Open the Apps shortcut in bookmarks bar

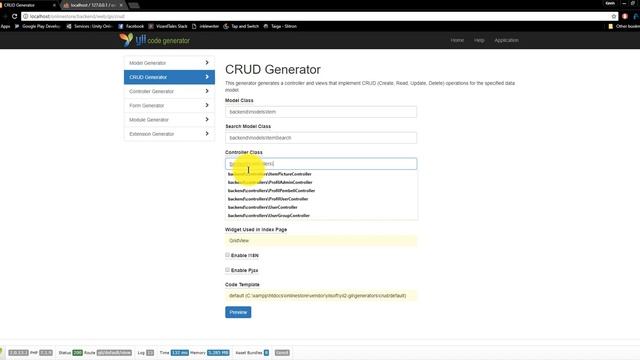pos(5,26)
